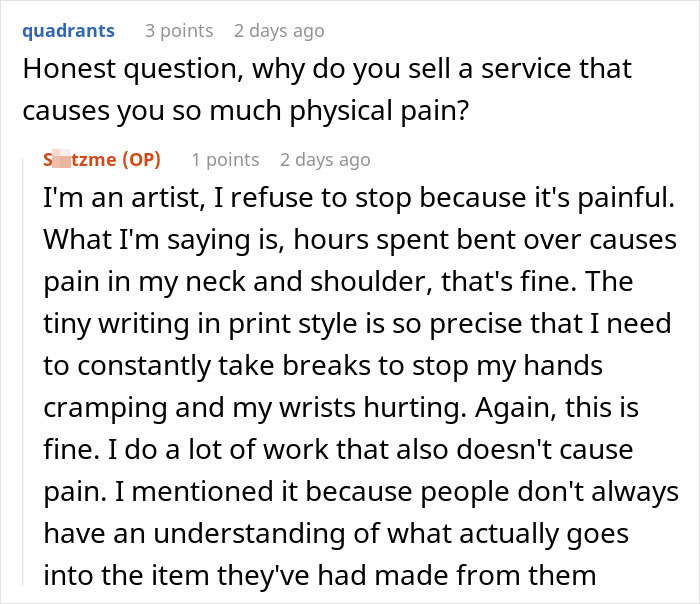Click the 3 points score label
700x604 pixels.
tap(177, 31)
